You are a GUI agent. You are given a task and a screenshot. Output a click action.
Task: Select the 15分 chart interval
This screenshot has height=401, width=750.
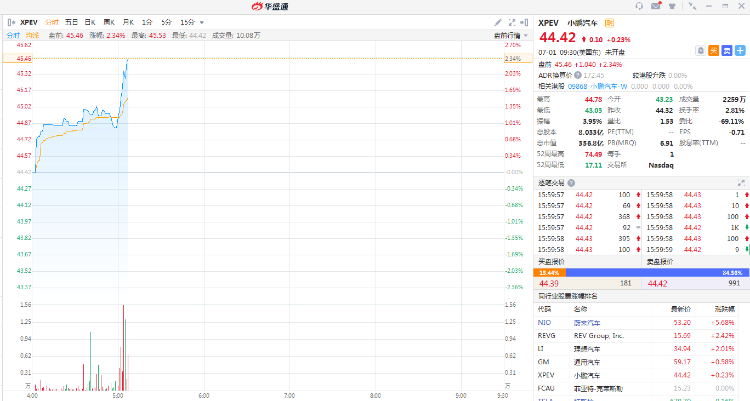click(x=187, y=22)
